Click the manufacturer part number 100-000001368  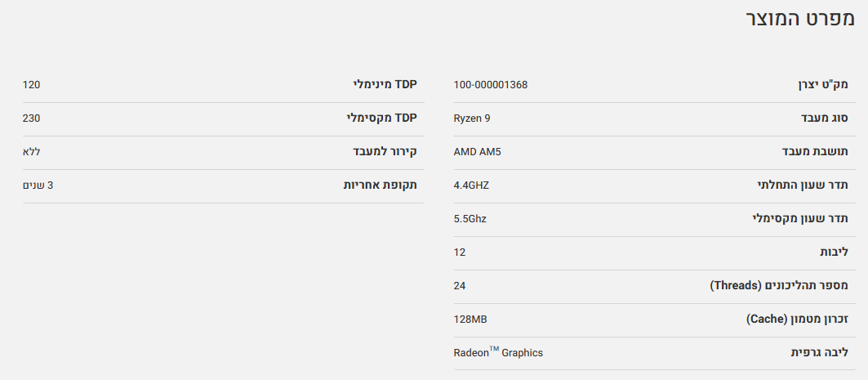tap(490, 85)
